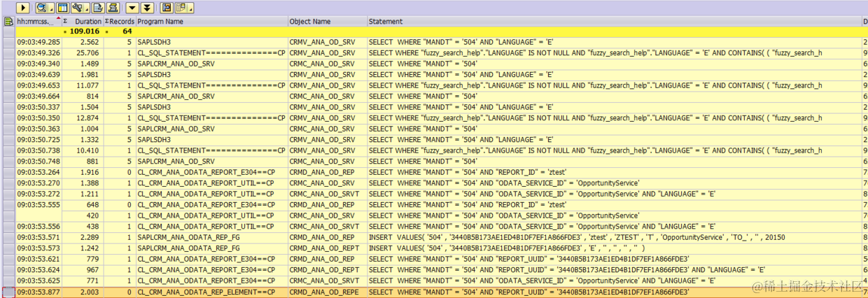The height and width of the screenshot is (298, 868).
Task: Open the last toolbar layout icon
Action: click(x=183, y=8)
